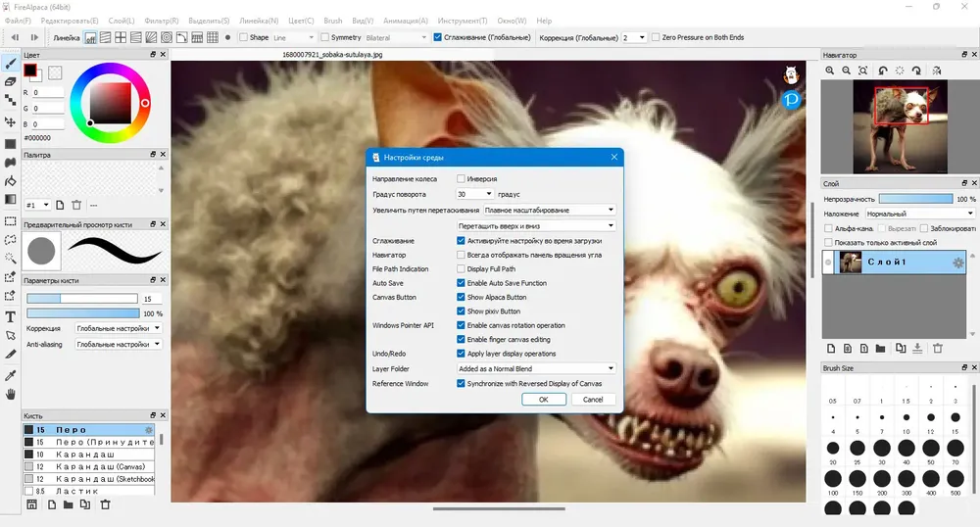
Task: Create a new layer in layer panel
Action: point(831,349)
